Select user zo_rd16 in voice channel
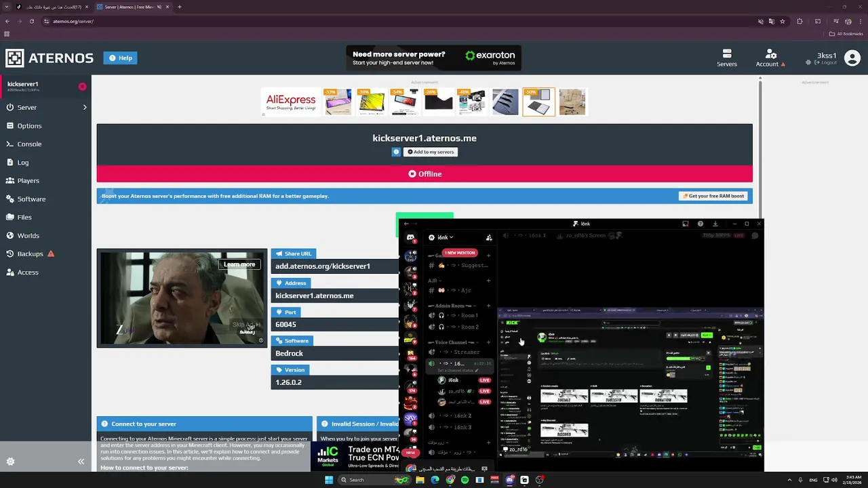 pos(465,391)
